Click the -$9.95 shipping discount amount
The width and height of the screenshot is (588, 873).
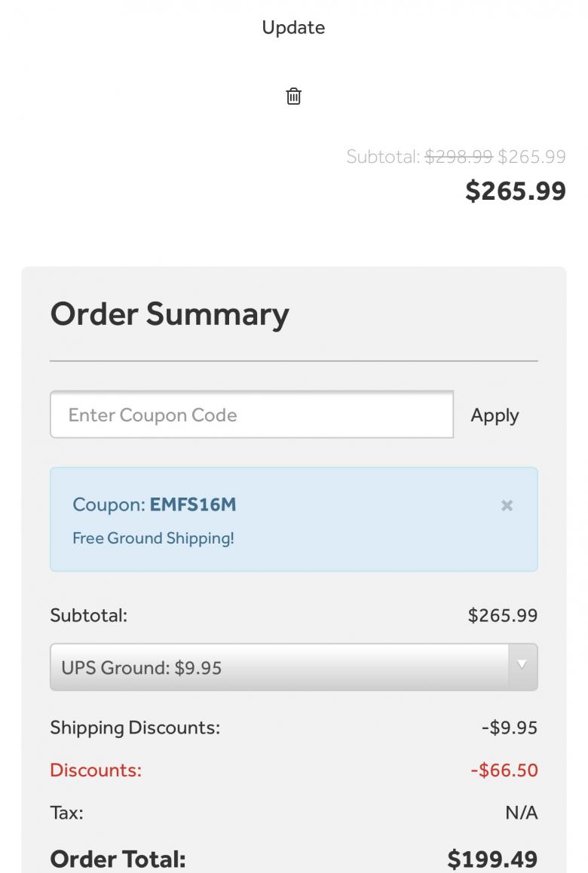509,727
